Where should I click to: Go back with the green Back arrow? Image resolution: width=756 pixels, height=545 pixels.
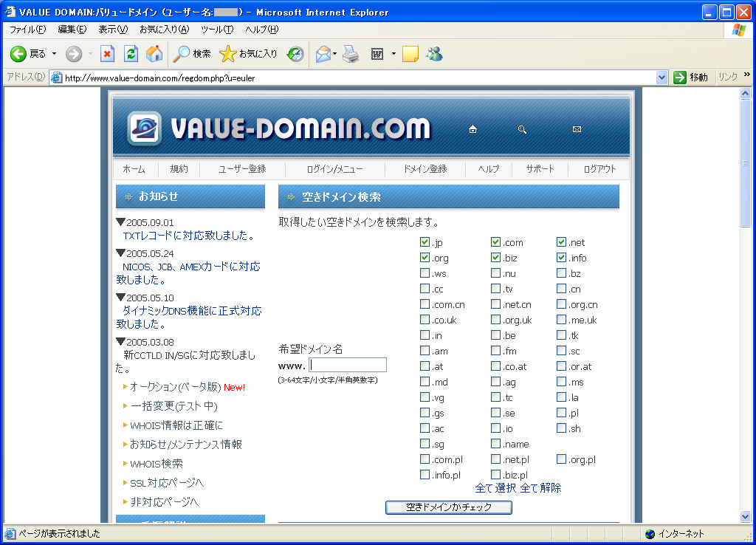pyautogui.click(x=18, y=54)
